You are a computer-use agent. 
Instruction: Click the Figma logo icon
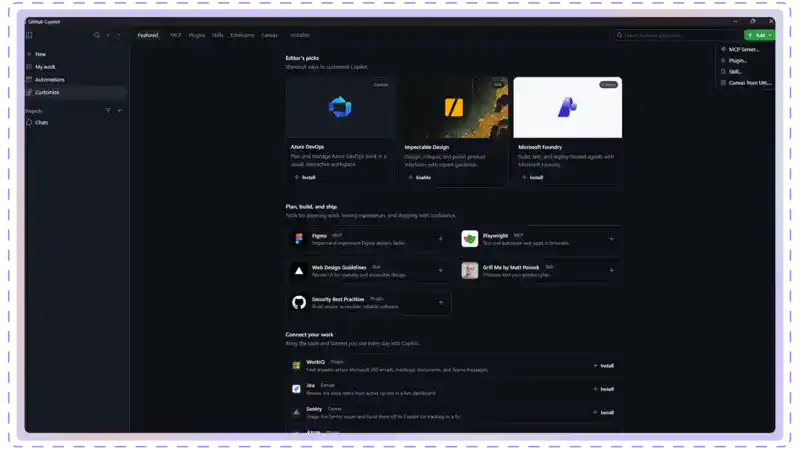tap(299, 239)
